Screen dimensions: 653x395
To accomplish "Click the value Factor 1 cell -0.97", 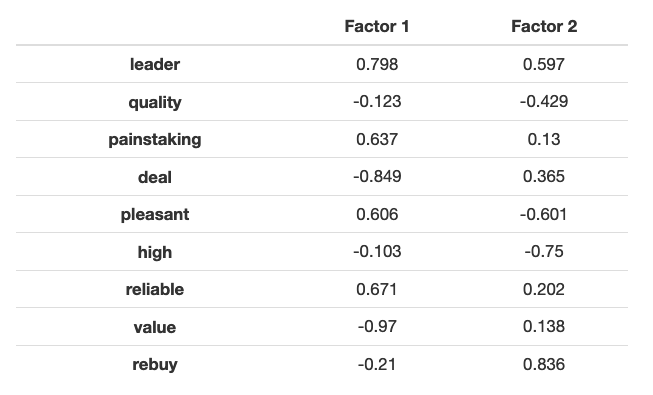I will (377, 327).
